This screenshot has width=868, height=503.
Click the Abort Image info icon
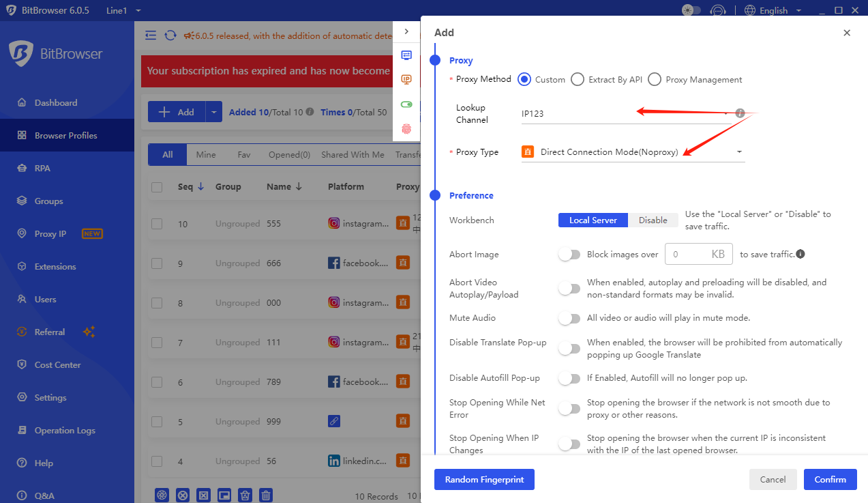(x=800, y=254)
